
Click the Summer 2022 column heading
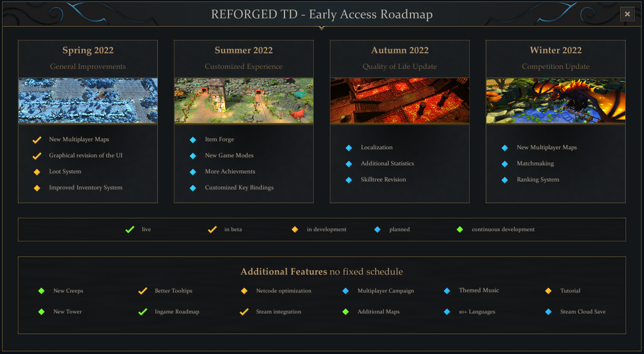pos(243,50)
